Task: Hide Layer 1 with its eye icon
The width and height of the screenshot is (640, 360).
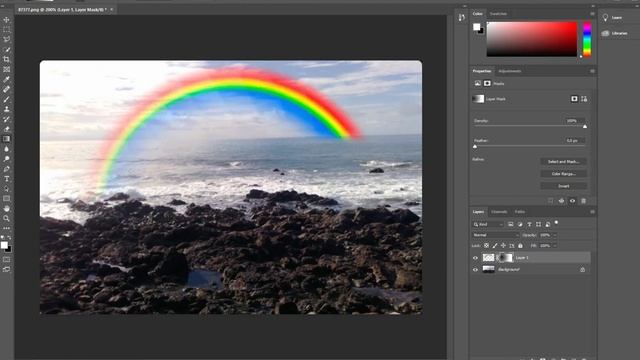Action: pos(475,258)
